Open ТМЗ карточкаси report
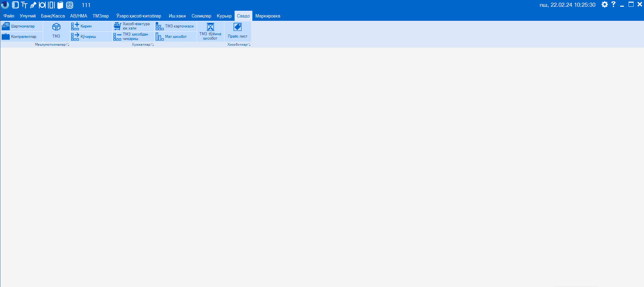Screen dimensions: 644x287 (x=176, y=26)
